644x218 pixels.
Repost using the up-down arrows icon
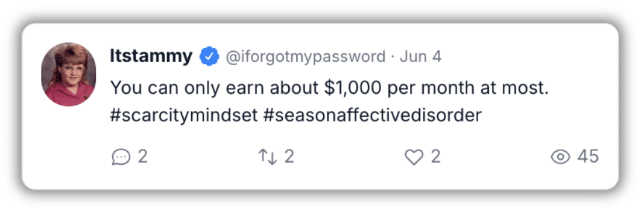pyautogui.click(x=267, y=157)
